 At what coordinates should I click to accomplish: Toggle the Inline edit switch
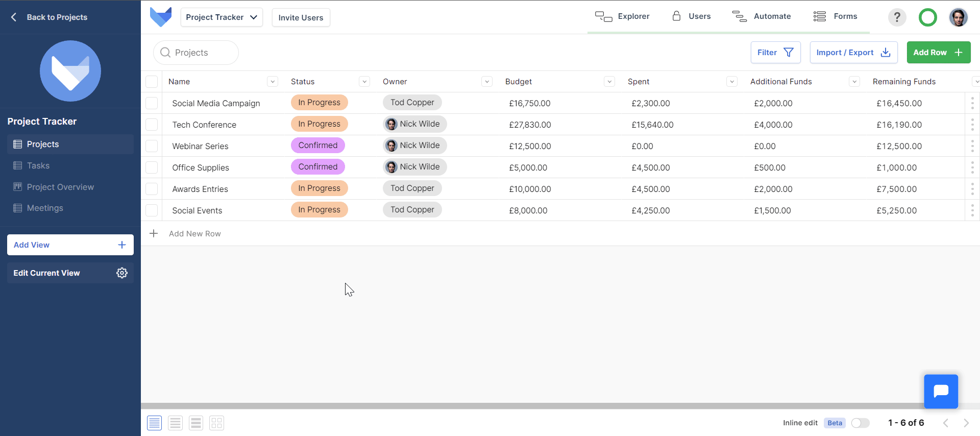coord(860,423)
